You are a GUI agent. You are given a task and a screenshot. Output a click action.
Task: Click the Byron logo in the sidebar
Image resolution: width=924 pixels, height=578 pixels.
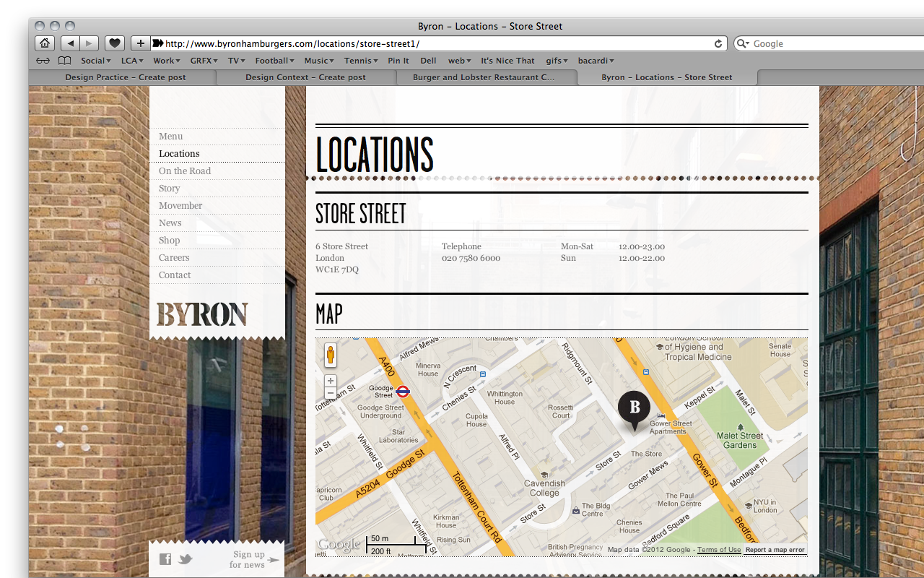click(x=202, y=315)
